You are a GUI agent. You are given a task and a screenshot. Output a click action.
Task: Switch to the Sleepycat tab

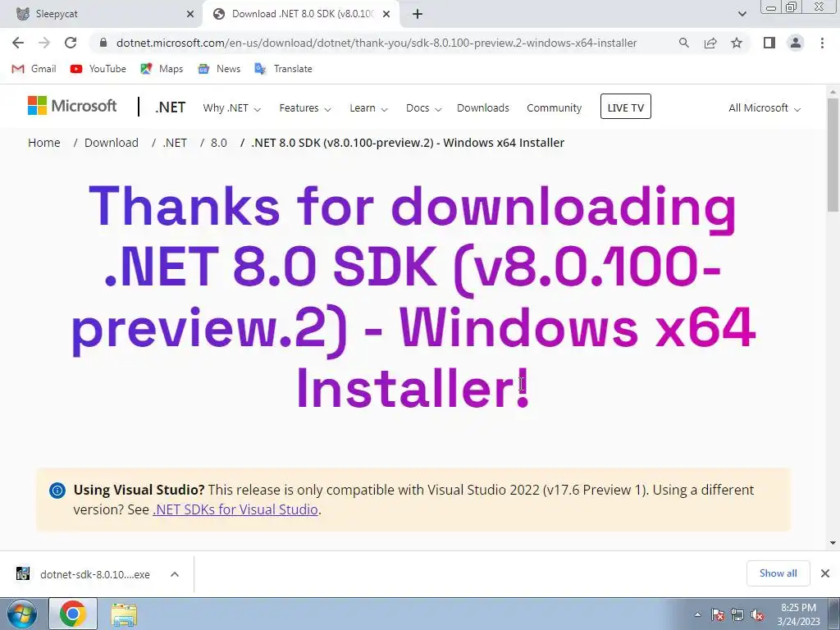(x=102, y=14)
